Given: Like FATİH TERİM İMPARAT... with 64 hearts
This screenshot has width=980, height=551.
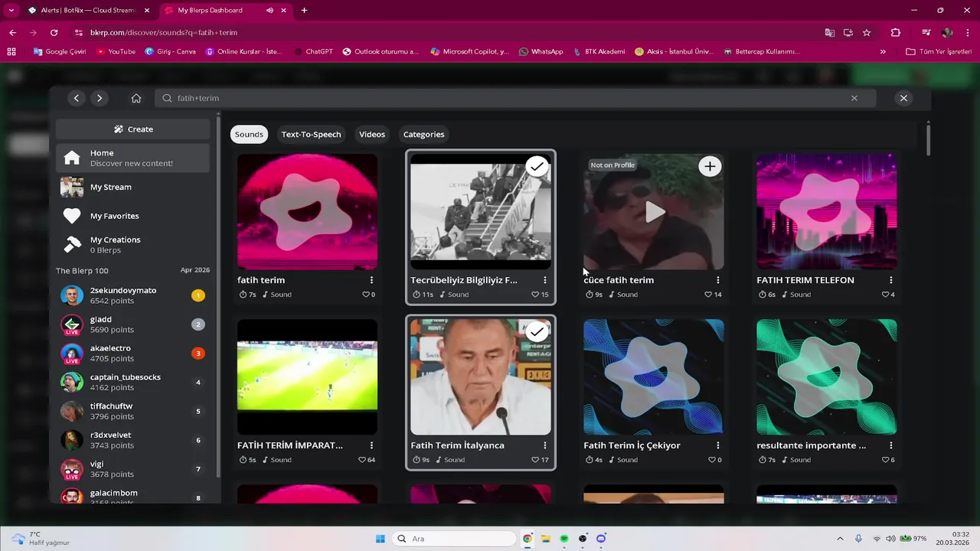Looking at the screenshot, I should (x=362, y=460).
